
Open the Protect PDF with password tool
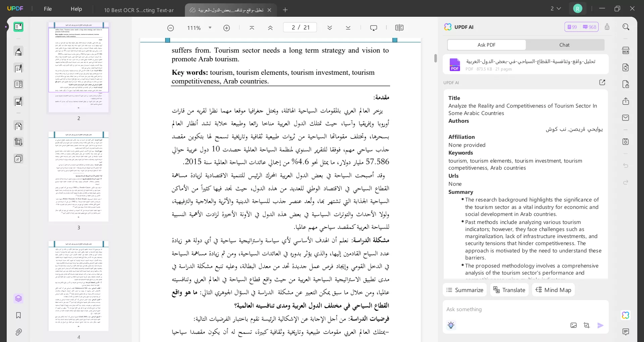(x=626, y=84)
